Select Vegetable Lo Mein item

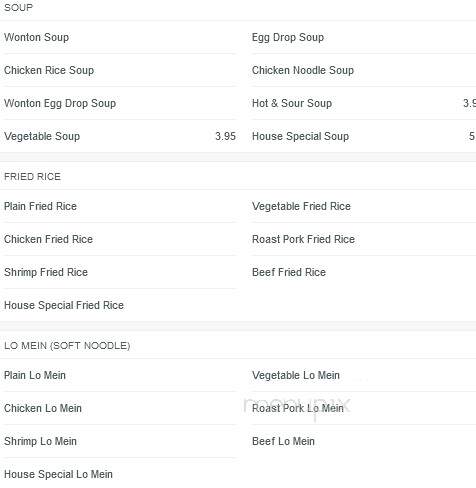[296, 375]
